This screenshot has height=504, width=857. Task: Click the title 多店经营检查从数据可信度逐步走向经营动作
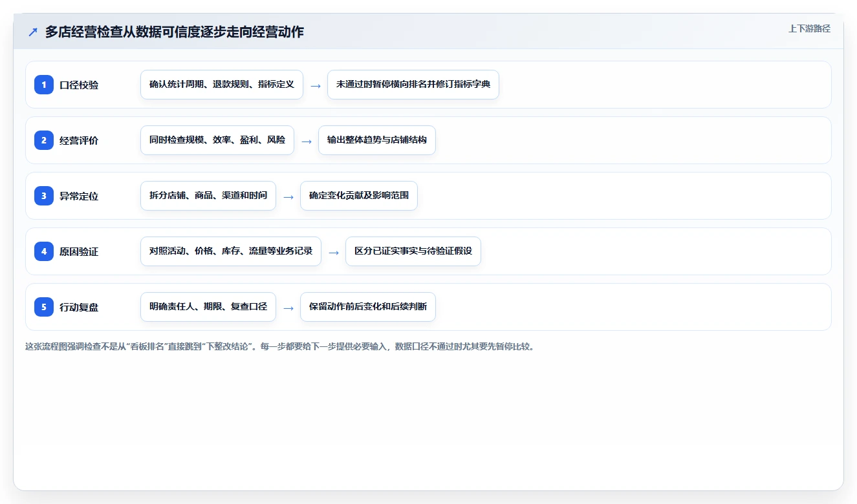[175, 32]
